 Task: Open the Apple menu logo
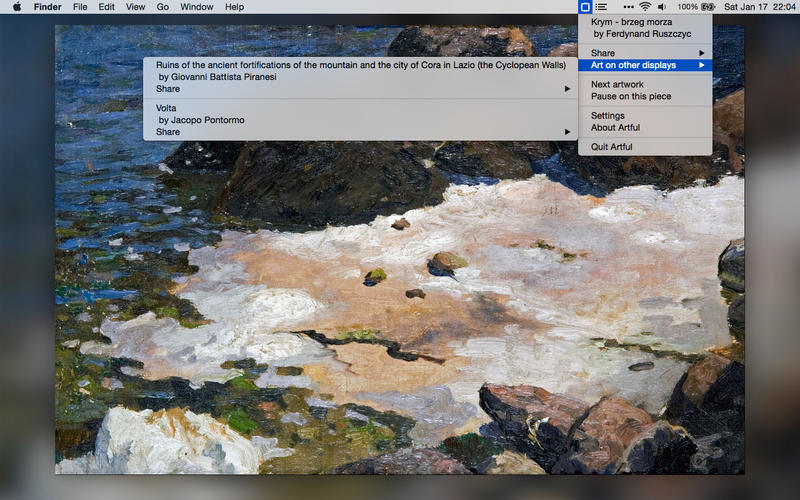[x=17, y=7]
